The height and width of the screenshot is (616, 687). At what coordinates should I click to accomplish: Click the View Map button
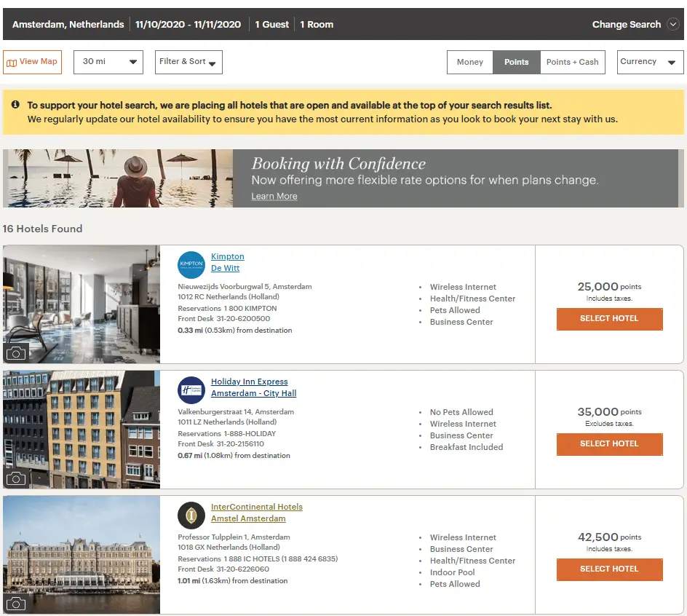click(x=32, y=62)
